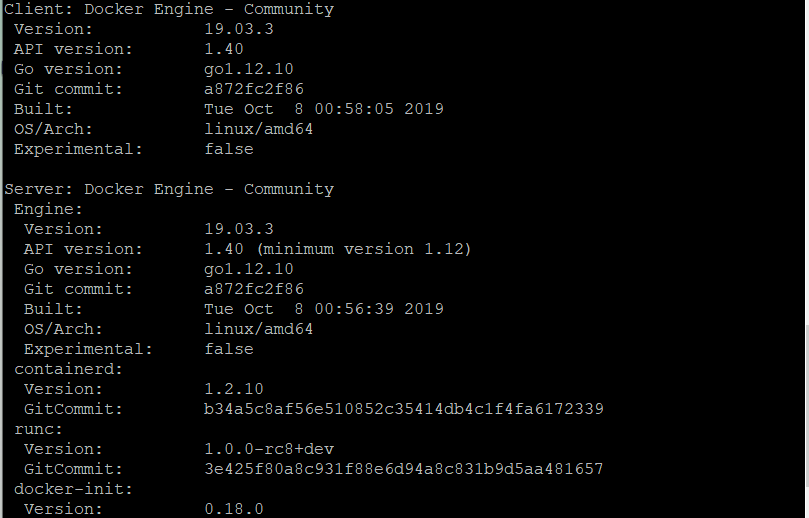Click the text minimum version 1.12
Image resolution: width=809 pixels, height=518 pixels.
pos(364,249)
